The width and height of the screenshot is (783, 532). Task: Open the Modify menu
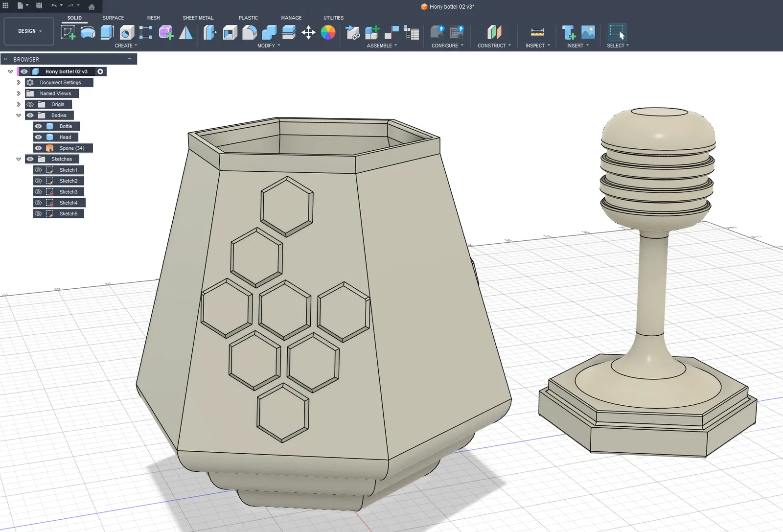pos(269,46)
